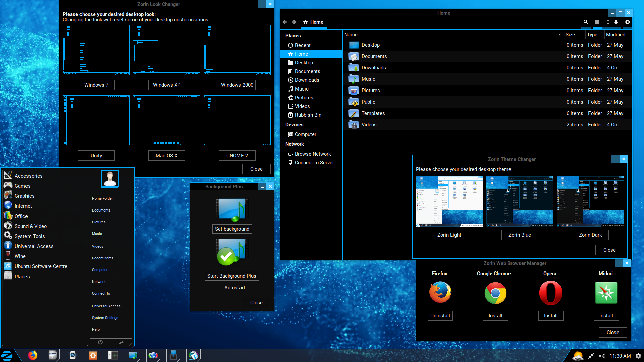Open the Sound & Video menu category

click(x=31, y=226)
